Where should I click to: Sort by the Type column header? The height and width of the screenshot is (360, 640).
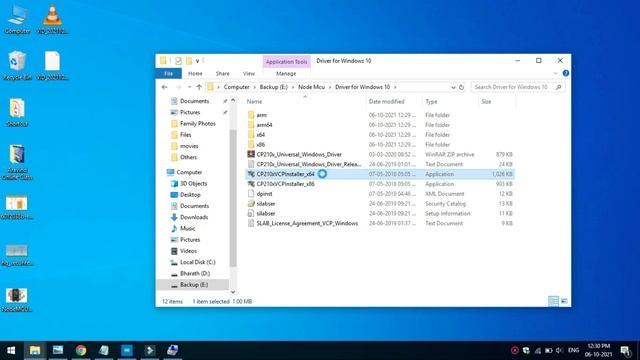pos(431,102)
